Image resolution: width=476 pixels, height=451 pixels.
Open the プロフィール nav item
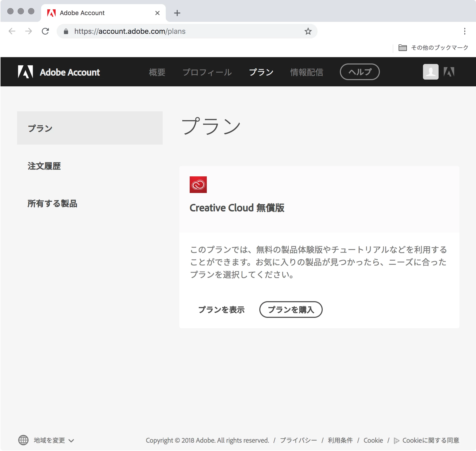tap(207, 72)
